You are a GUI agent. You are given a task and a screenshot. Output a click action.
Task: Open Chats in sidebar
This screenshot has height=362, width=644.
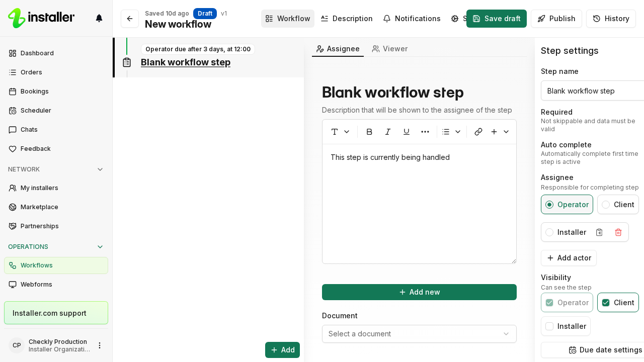[56, 130]
